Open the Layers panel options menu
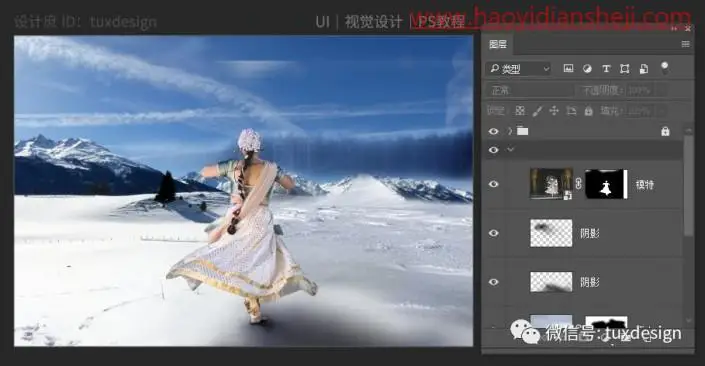The height and width of the screenshot is (366, 705). pyautogui.click(x=685, y=44)
